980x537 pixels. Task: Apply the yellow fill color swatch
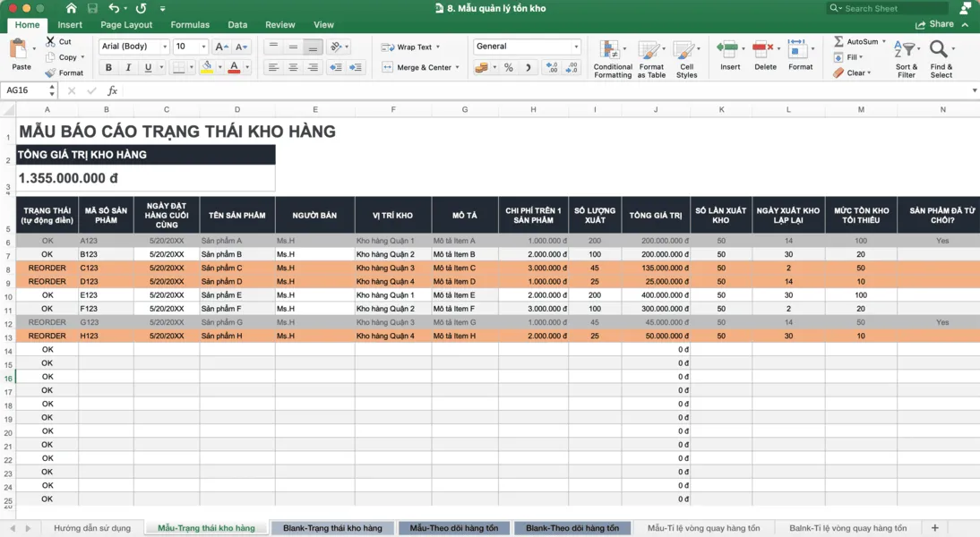207,68
